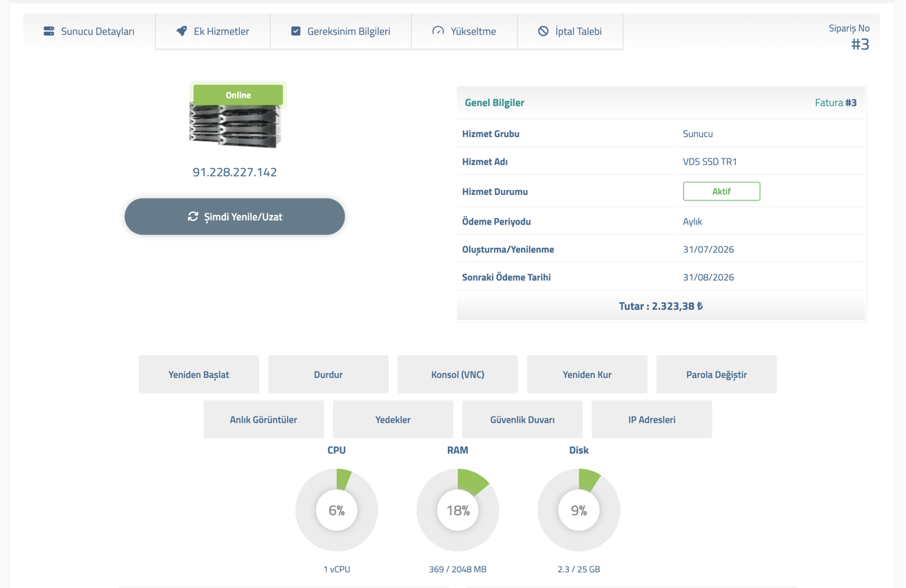Open Konsol (VNC)
The image size is (906, 588).
[458, 375]
